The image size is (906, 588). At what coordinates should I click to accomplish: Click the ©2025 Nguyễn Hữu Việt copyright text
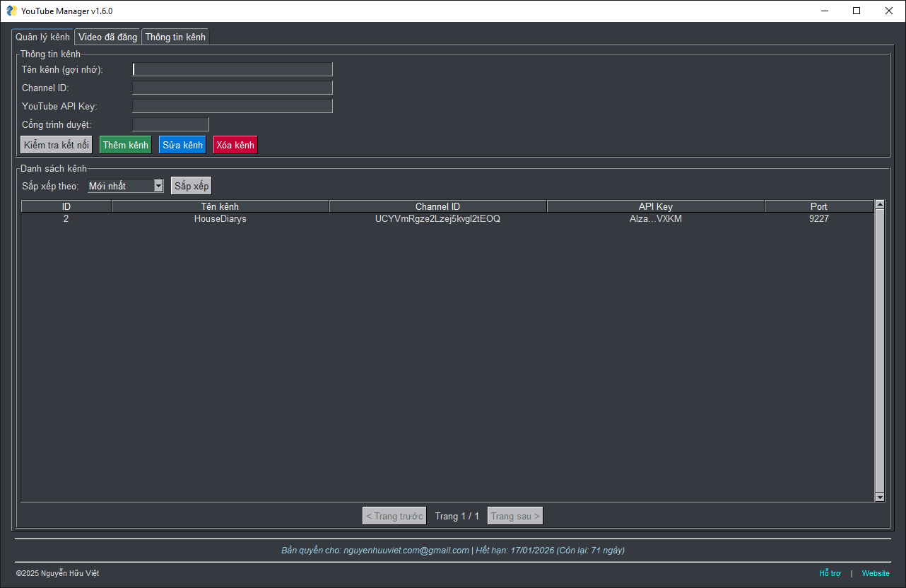(x=57, y=573)
